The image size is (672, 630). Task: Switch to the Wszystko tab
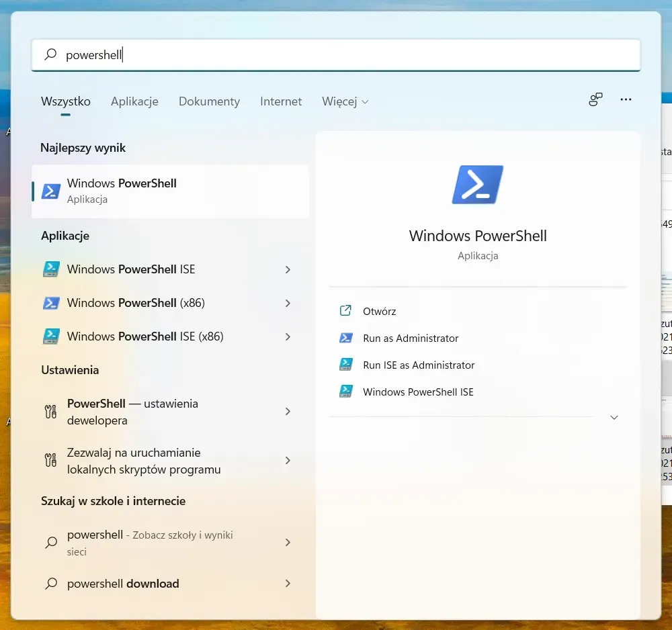pyautogui.click(x=66, y=101)
